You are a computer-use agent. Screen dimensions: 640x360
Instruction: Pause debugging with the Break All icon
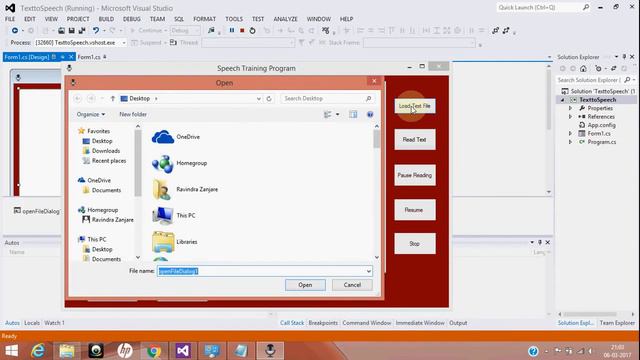232,31
